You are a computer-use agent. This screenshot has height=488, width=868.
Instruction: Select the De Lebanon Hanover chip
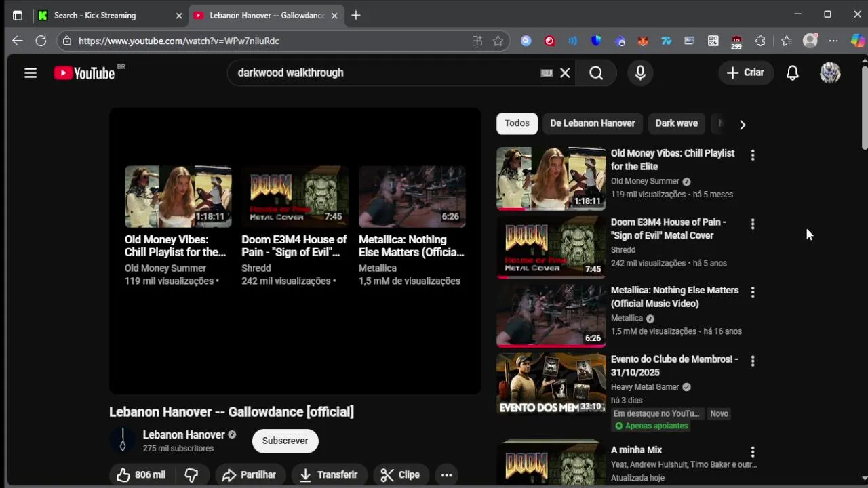click(593, 123)
